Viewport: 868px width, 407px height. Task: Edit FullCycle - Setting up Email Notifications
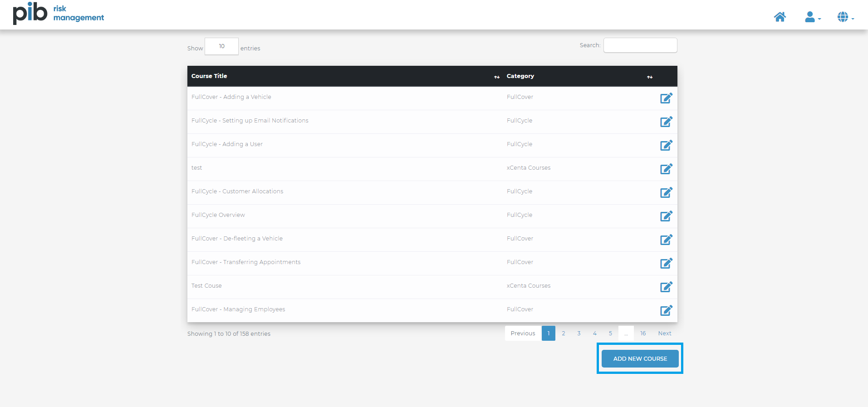pos(666,122)
